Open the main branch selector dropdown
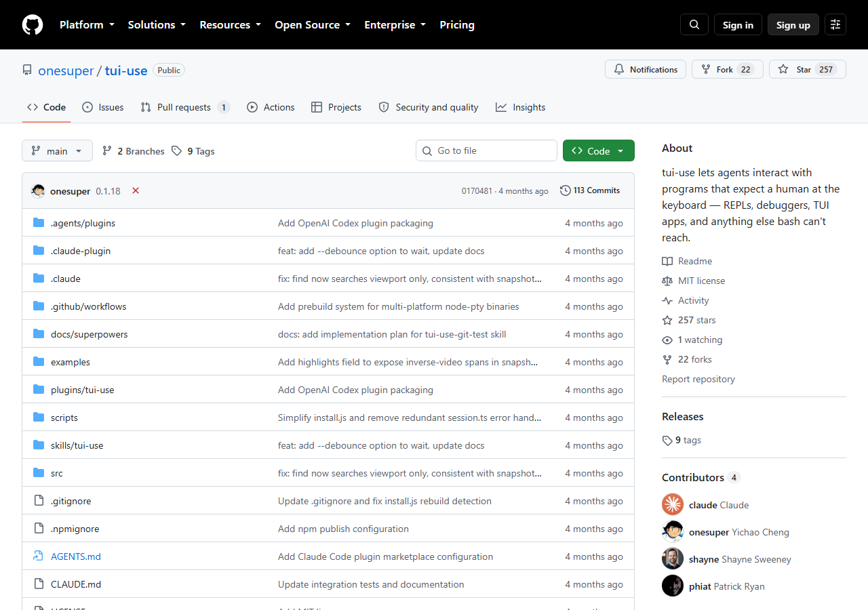The width and height of the screenshot is (868, 610). pos(57,150)
